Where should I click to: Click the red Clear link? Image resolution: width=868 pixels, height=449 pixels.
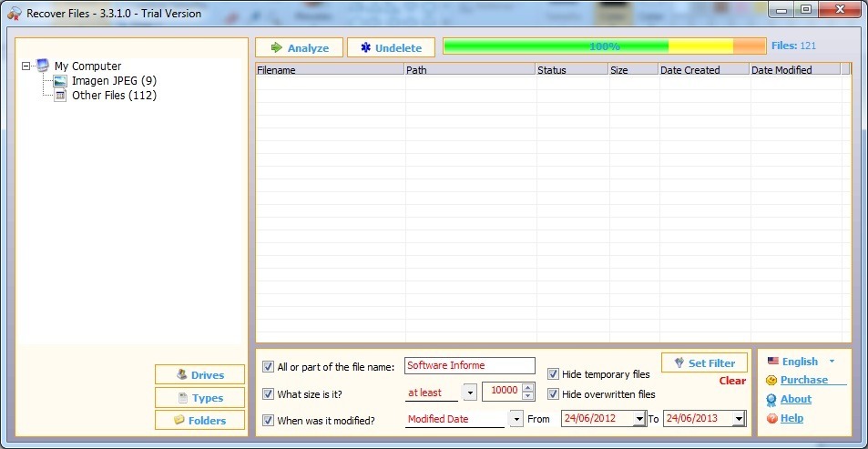click(732, 381)
